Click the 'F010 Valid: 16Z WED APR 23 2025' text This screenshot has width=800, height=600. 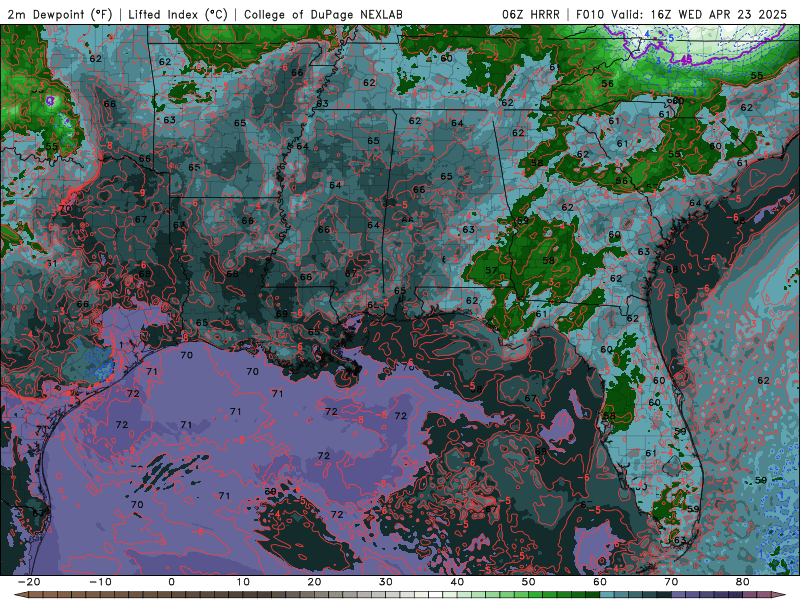pyautogui.click(x=682, y=14)
